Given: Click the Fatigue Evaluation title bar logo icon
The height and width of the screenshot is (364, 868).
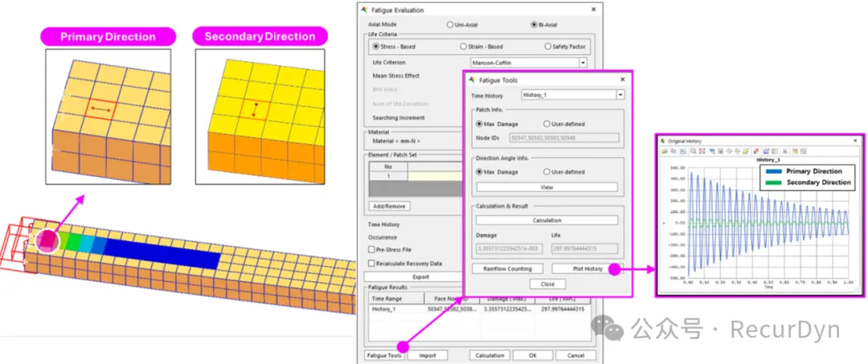Looking at the screenshot, I should pos(364,10).
